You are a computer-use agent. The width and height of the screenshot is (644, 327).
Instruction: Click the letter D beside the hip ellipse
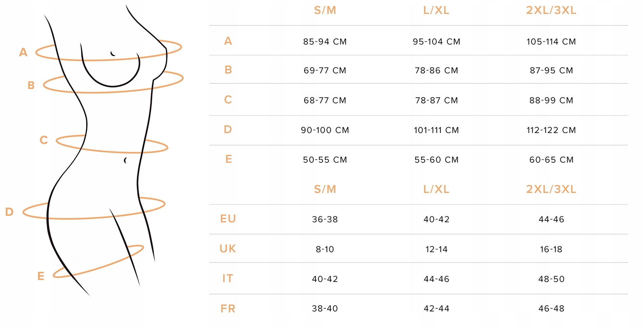(x=9, y=212)
